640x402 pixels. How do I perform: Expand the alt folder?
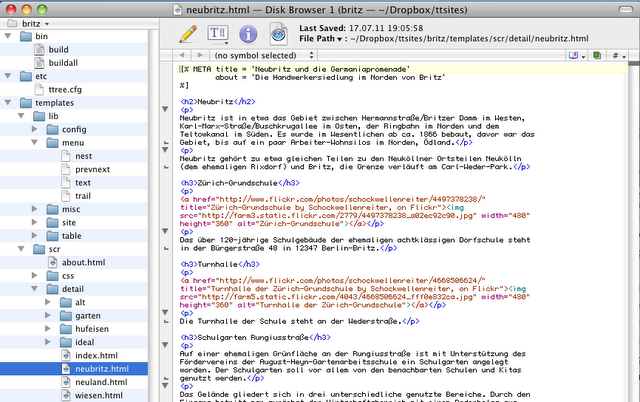click(x=48, y=302)
